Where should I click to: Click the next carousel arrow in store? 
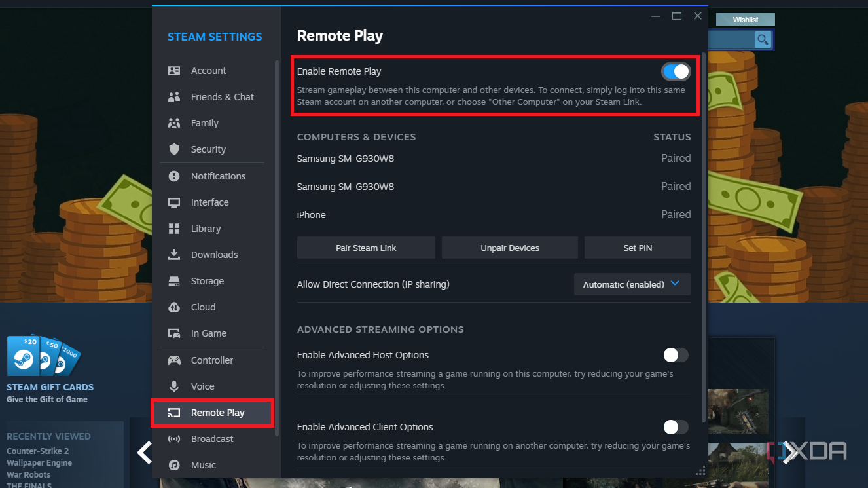(x=790, y=451)
